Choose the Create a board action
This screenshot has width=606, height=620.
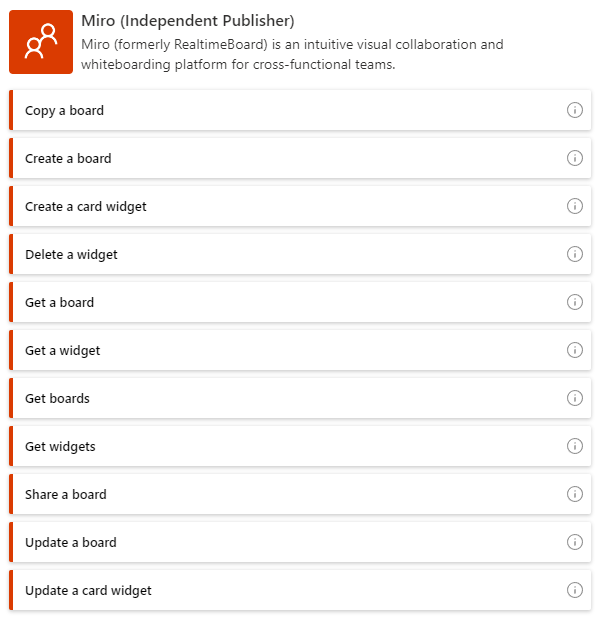[300, 158]
